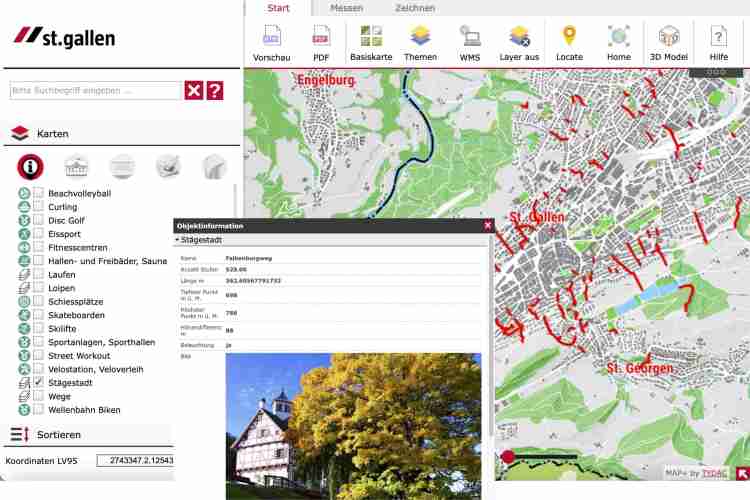The image size is (750, 500).
Task: Click the WMS toolbar icon
Action: (469, 43)
